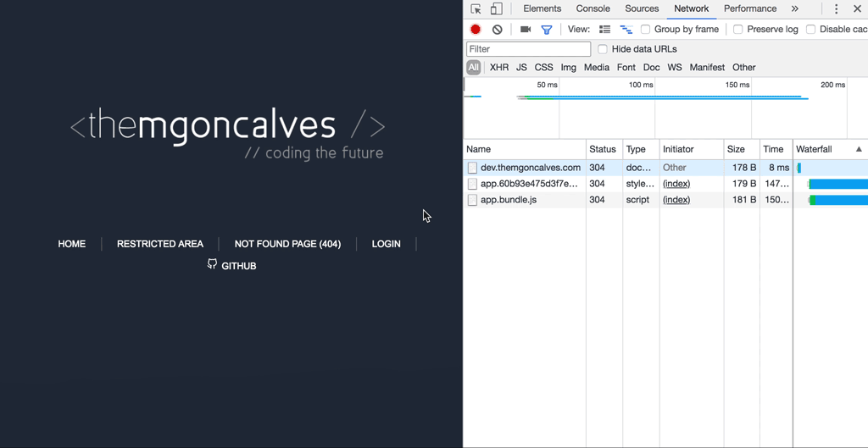The height and width of the screenshot is (448, 868).
Task: Focus the network Filter input field
Action: pyautogui.click(x=529, y=49)
